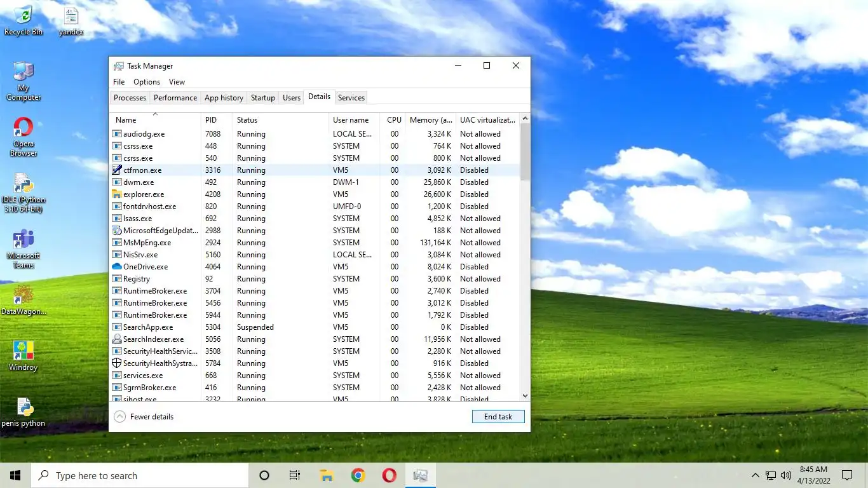Launch Chrome from the taskbar
Viewport: 868px width, 488px height.
(x=358, y=475)
